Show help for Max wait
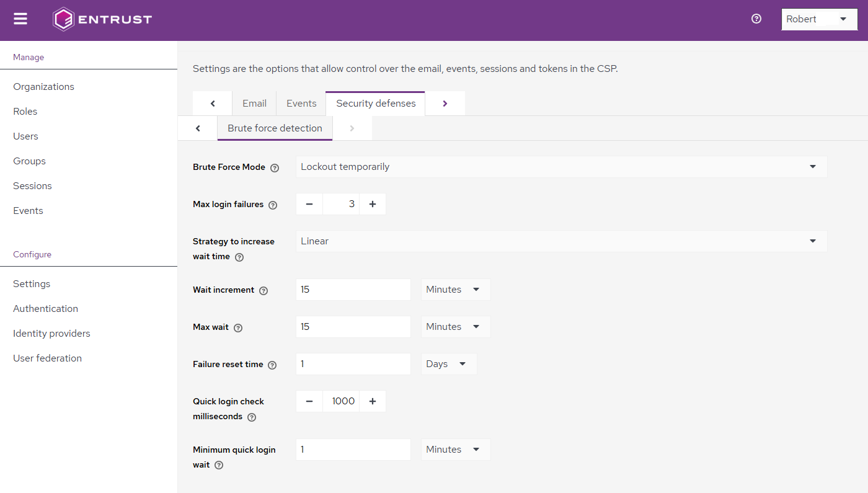This screenshot has width=868, height=493. click(x=238, y=328)
